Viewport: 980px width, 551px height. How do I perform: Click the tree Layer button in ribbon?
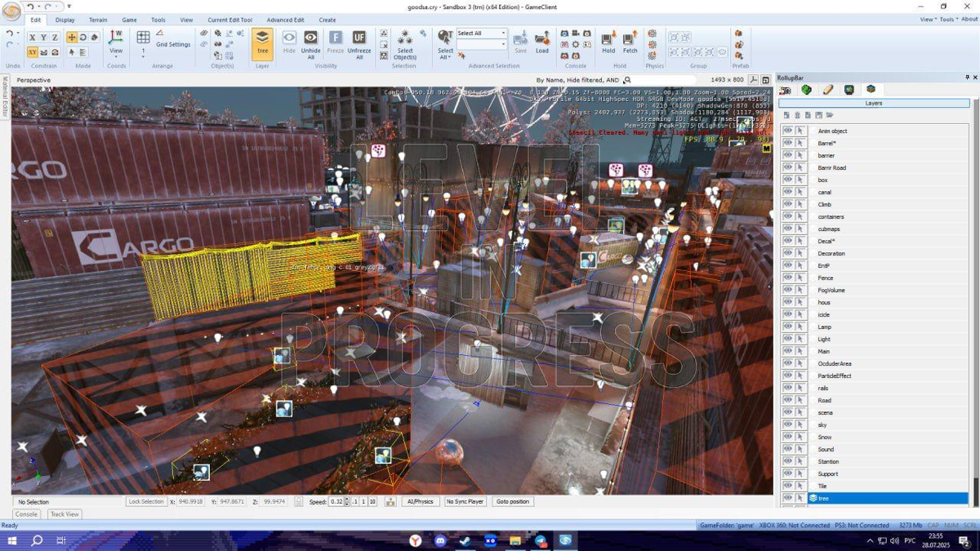(262, 43)
